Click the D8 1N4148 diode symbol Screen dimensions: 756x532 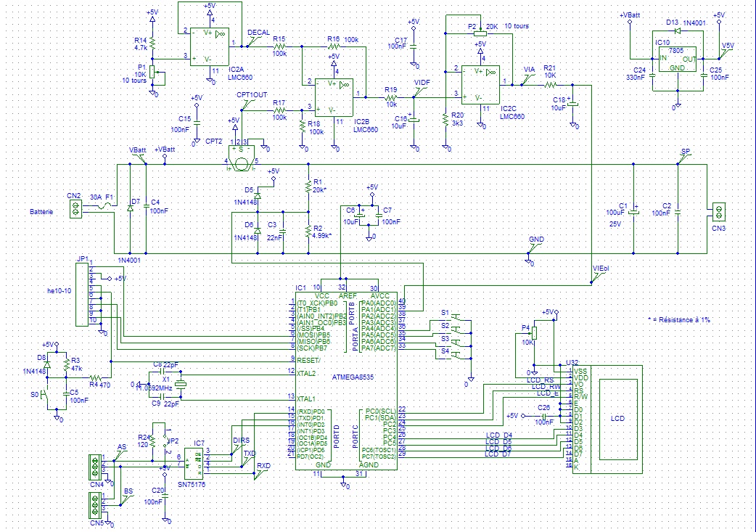(x=47, y=365)
